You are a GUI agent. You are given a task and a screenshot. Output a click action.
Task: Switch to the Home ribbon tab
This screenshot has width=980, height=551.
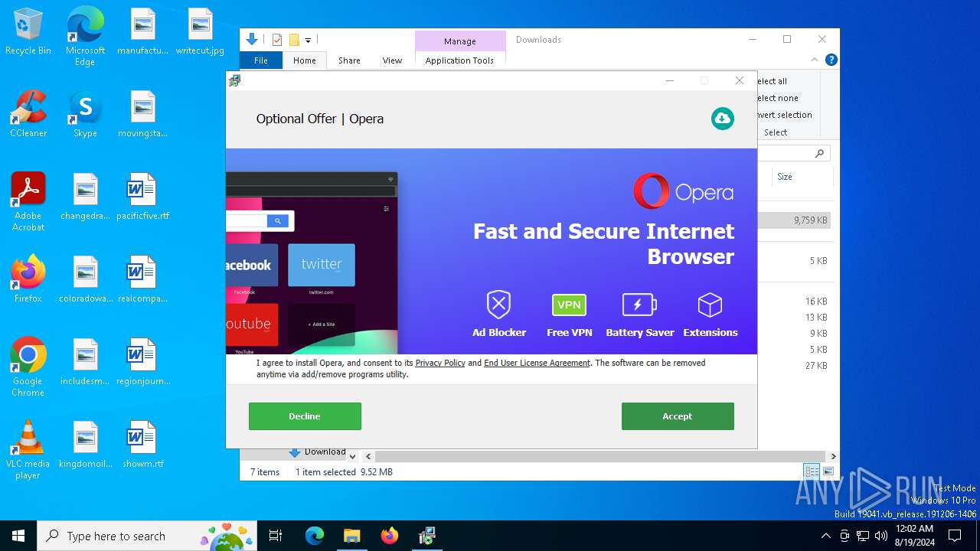(305, 60)
